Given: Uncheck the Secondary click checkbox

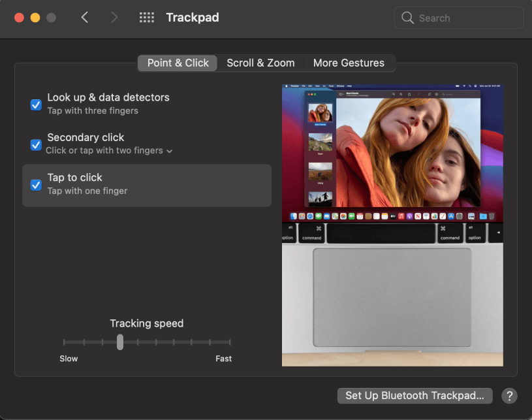Looking at the screenshot, I should (36, 145).
